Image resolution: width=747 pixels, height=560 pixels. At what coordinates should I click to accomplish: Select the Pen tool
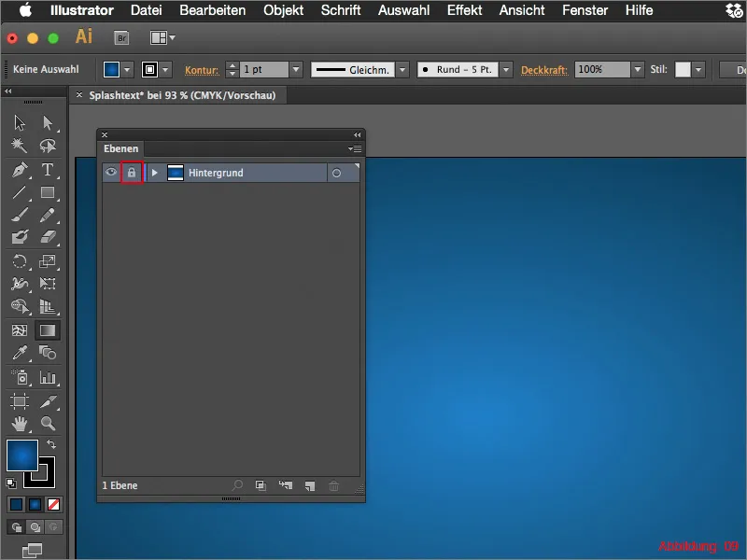click(x=20, y=170)
